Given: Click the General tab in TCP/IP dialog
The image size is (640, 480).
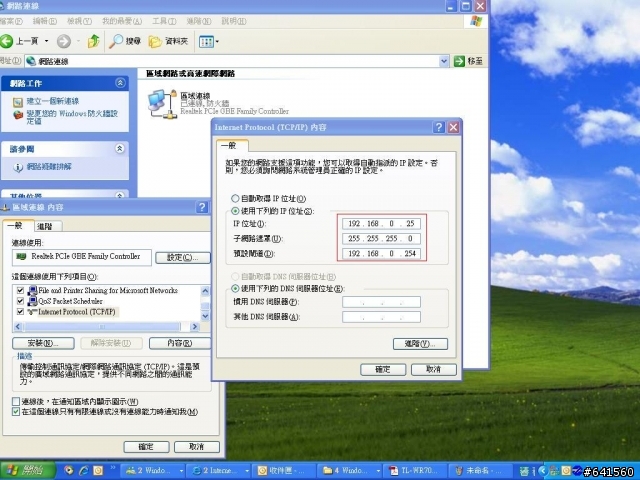Looking at the screenshot, I should [x=231, y=145].
